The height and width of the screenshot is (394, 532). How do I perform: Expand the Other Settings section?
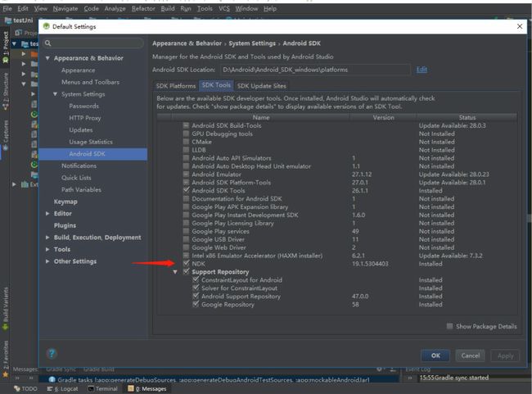(x=47, y=261)
